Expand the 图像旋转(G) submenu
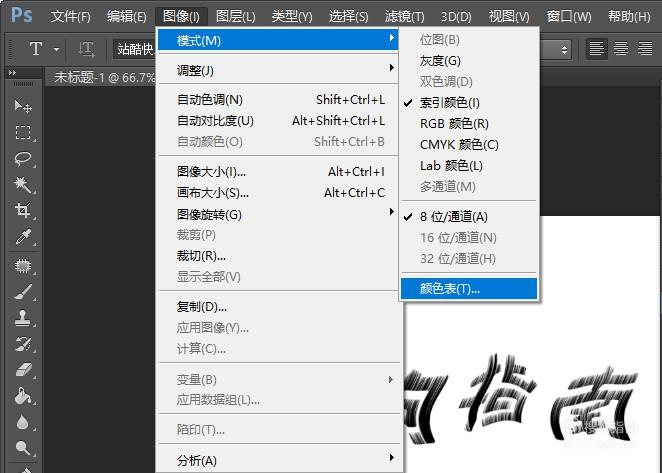Screen dimensions: 662x473 coord(278,214)
